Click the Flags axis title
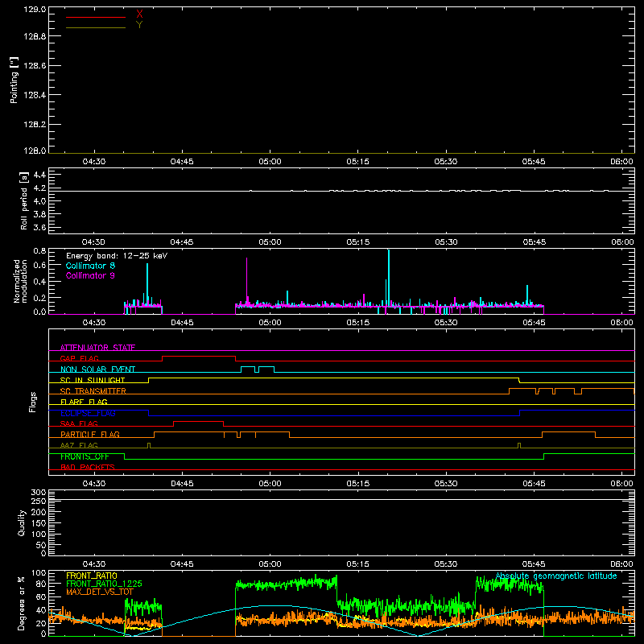 click(33, 402)
